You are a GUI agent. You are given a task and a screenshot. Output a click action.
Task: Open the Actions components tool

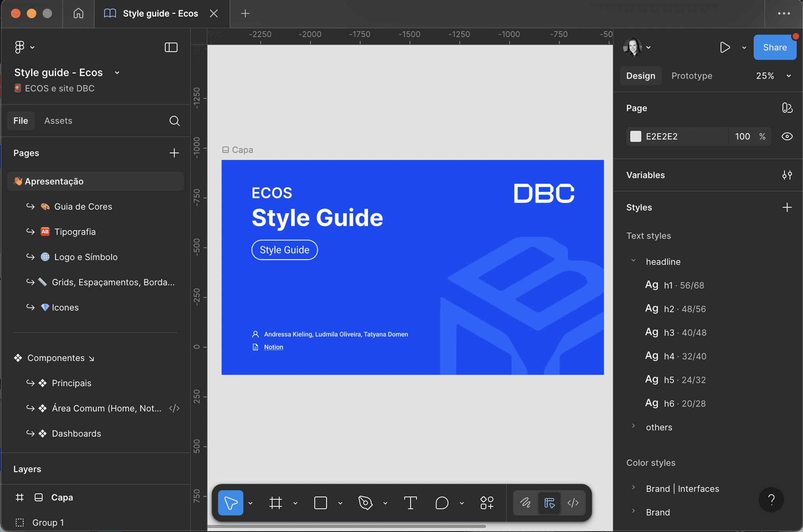click(487, 503)
